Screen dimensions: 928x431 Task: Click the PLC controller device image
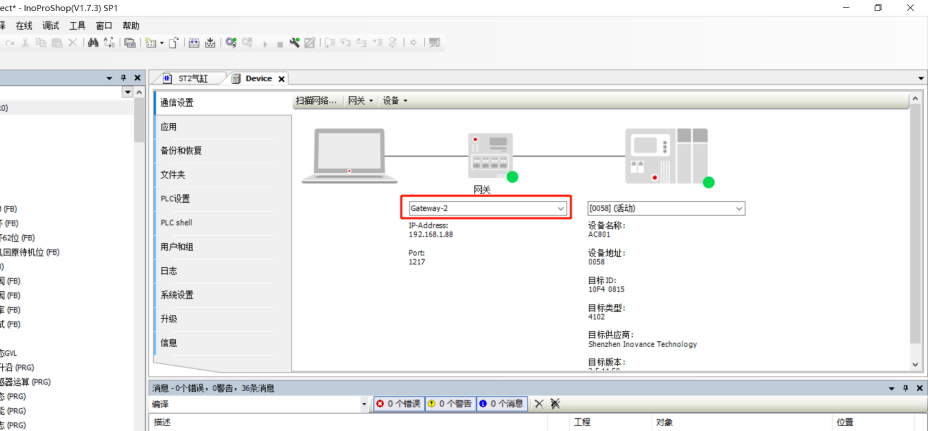(x=665, y=156)
